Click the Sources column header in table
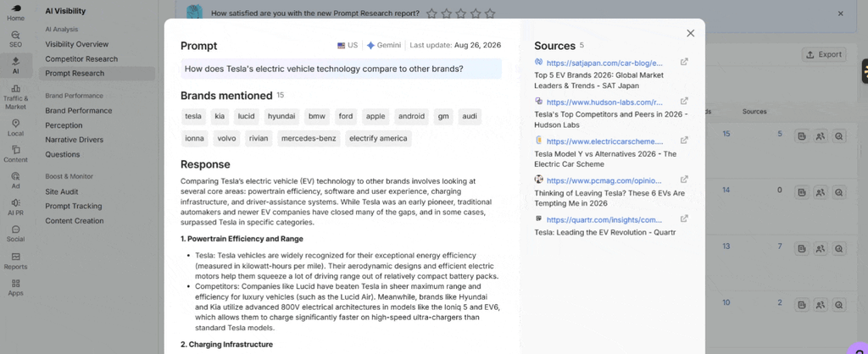The image size is (868, 354). pos(754,112)
